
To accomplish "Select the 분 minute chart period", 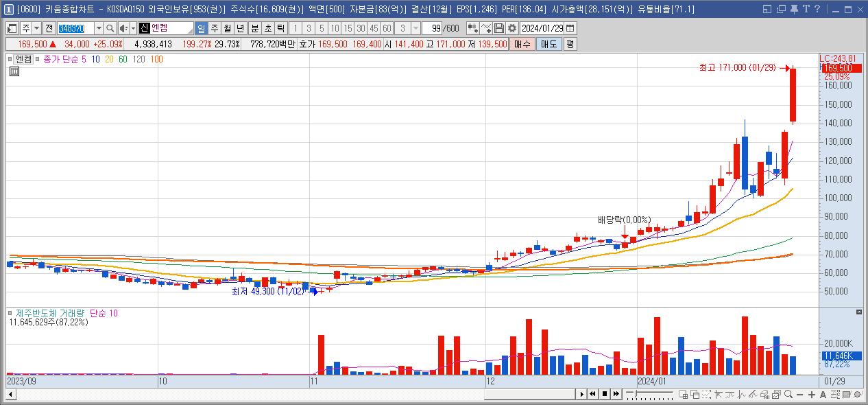I will (x=254, y=28).
